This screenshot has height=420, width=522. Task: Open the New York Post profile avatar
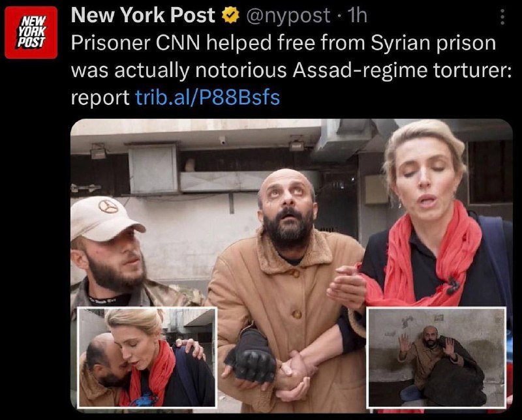pyautogui.click(x=31, y=32)
